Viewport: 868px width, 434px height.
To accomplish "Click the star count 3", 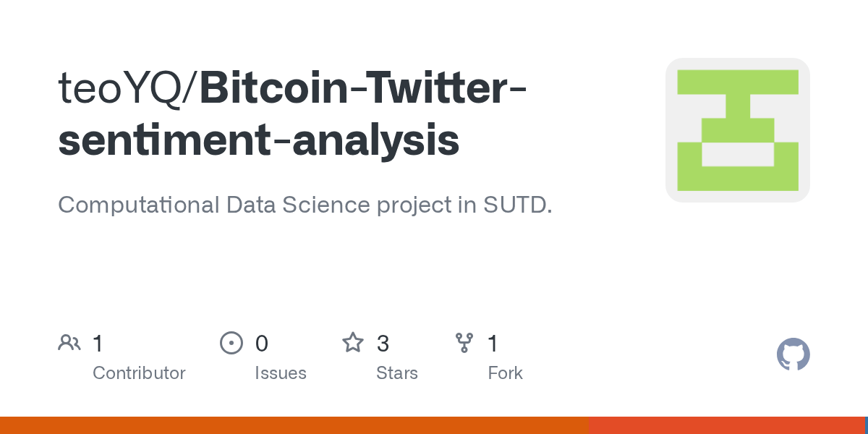I will coord(383,344).
